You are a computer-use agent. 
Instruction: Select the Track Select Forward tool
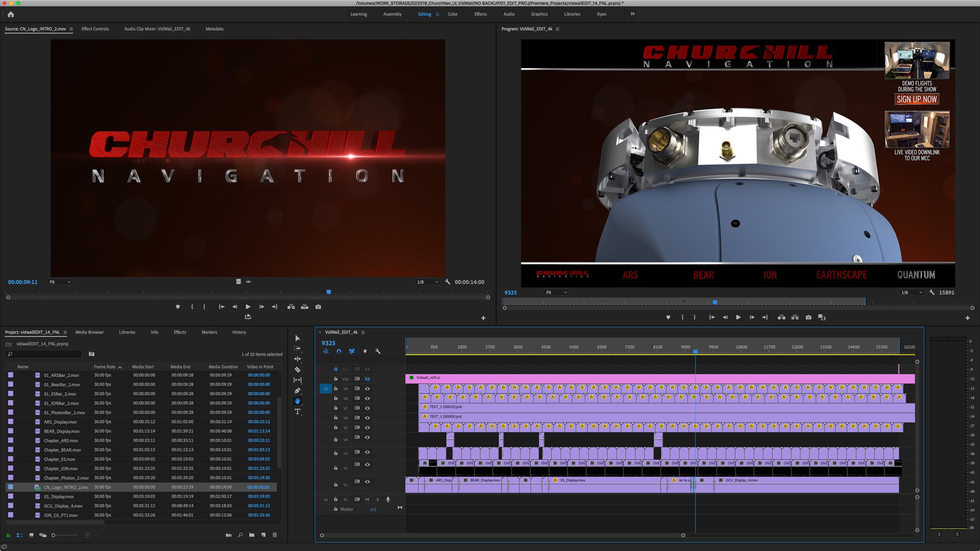[298, 348]
